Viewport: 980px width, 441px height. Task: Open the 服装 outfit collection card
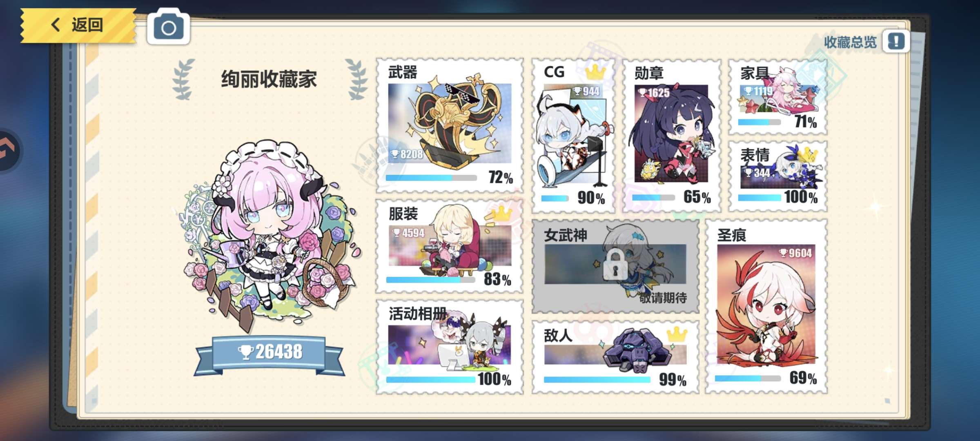coord(449,246)
